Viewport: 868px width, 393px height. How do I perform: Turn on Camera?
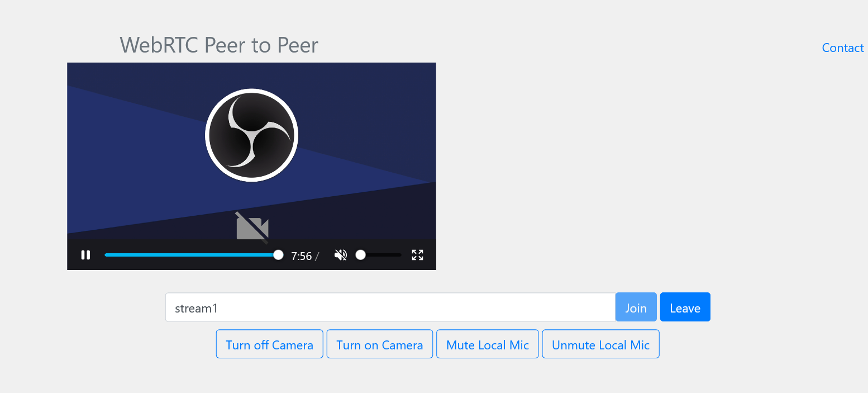(x=379, y=344)
